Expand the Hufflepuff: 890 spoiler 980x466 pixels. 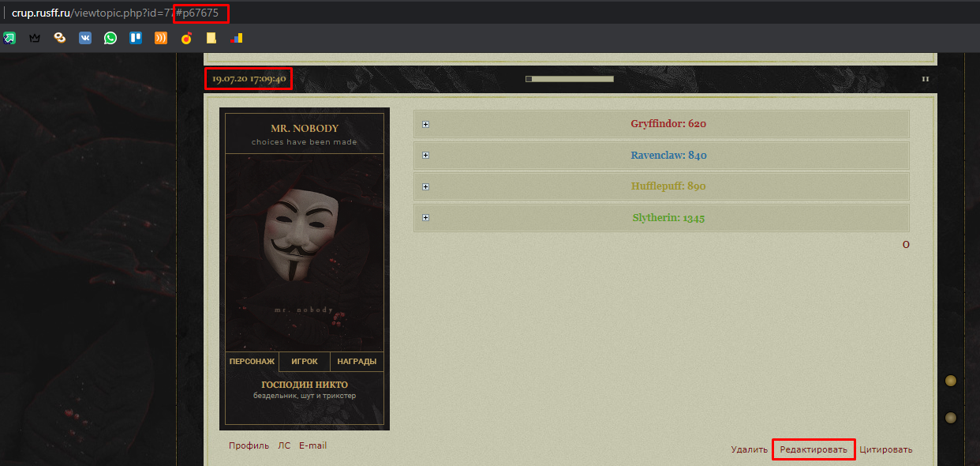coord(661,186)
